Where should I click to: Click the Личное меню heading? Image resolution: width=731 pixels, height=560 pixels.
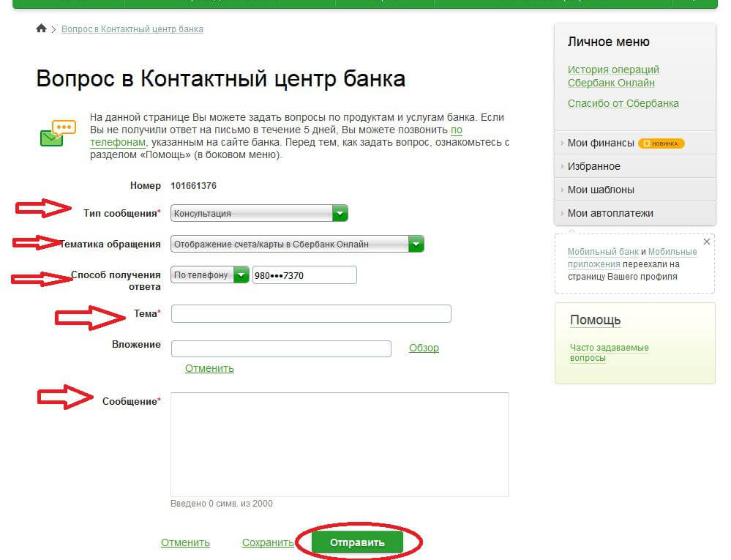click(x=608, y=42)
